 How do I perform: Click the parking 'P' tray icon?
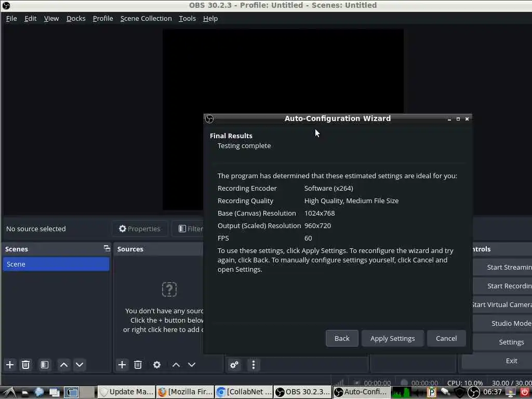(432, 392)
